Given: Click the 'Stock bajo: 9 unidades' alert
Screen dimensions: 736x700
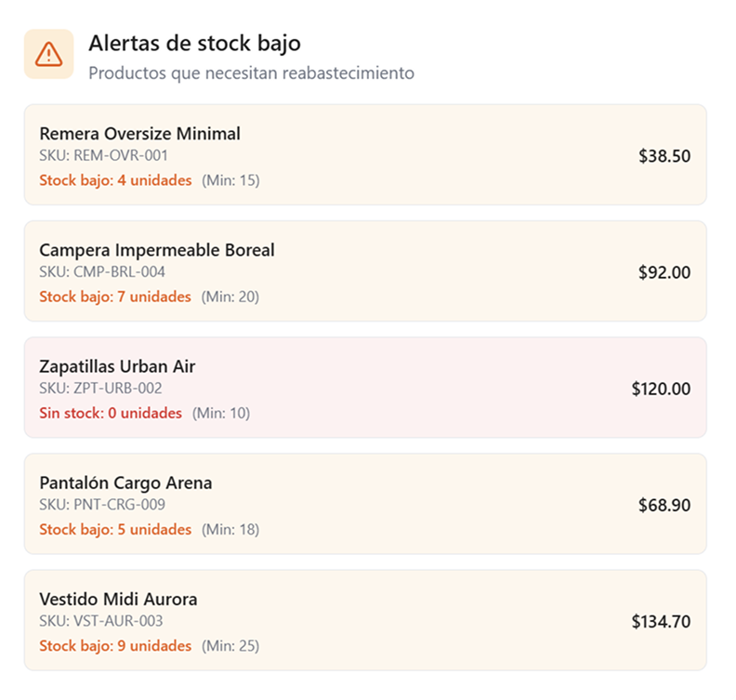Looking at the screenshot, I should [x=115, y=646].
